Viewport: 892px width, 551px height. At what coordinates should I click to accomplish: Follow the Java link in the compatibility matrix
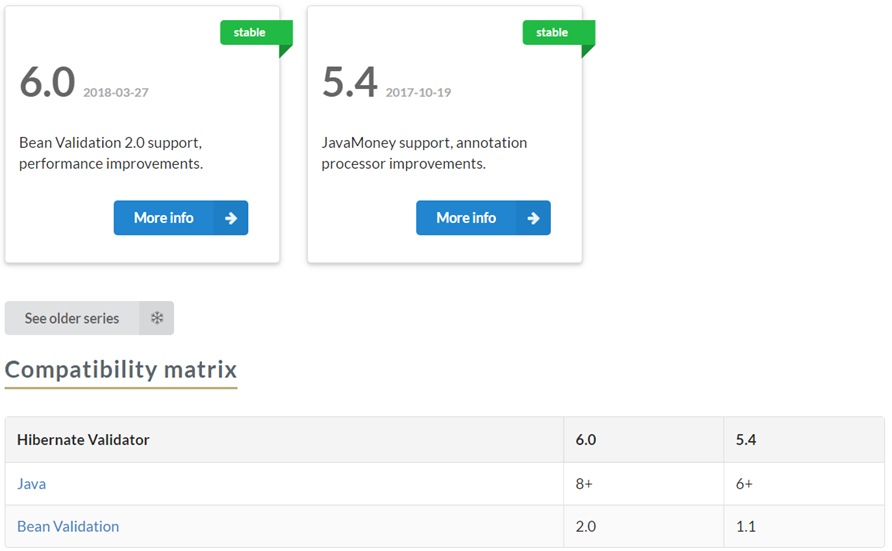pyautogui.click(x=31, y=484)
